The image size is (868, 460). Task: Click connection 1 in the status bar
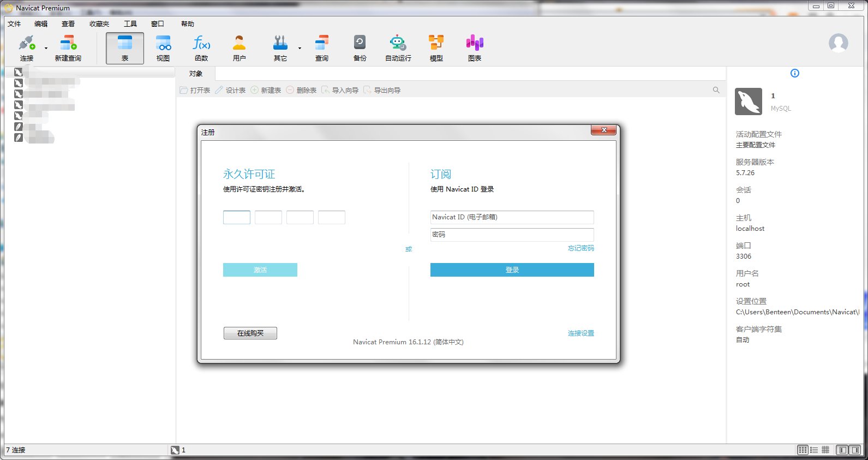pos(178,450)
